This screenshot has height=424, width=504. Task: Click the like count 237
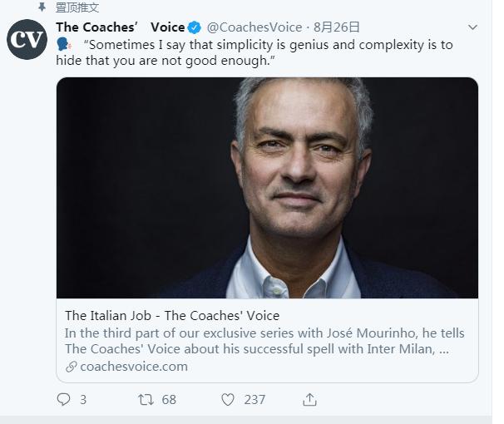(254, 400)
